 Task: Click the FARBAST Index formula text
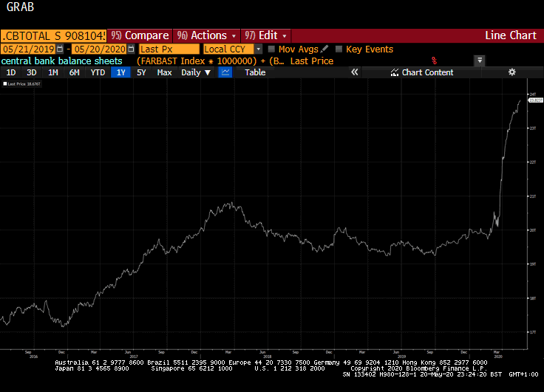click(x=211, y=61)
